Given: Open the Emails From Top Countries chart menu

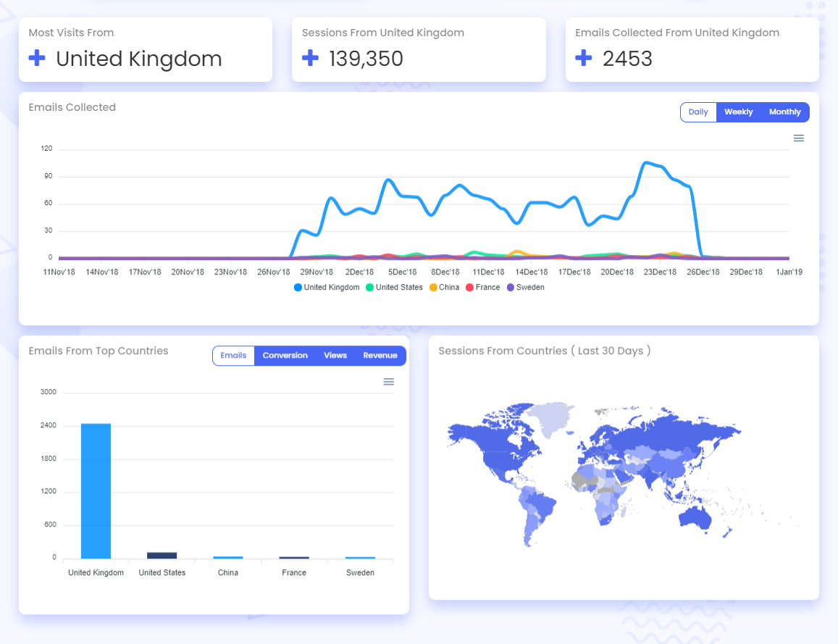Looking at the screenshot, I should click(x=388, y=381).
